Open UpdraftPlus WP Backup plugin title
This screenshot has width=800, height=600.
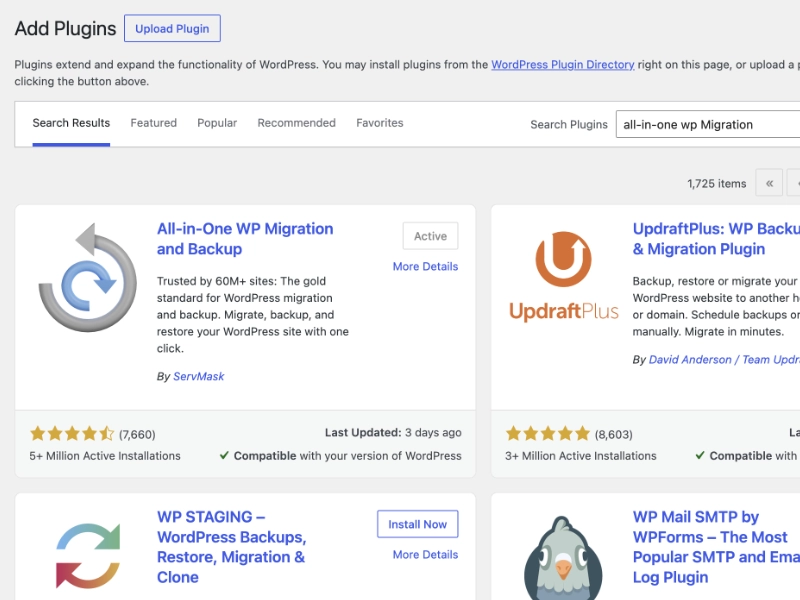click(716, 239)
